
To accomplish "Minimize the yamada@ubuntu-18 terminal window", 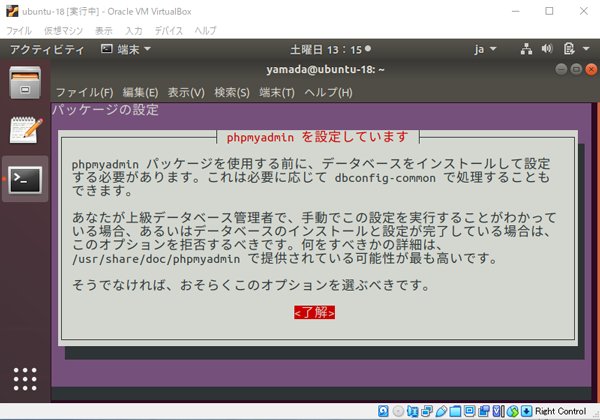I will (x=561, y=69).
